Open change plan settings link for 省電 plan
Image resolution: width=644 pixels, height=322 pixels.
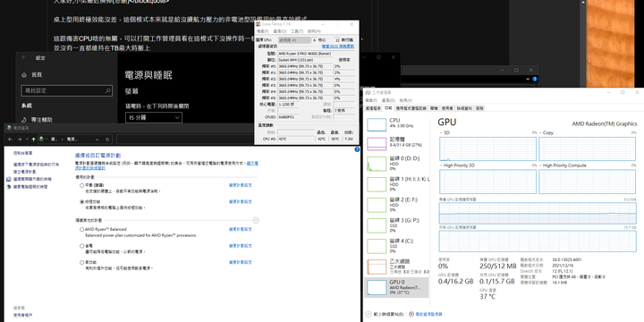[241, 246]
